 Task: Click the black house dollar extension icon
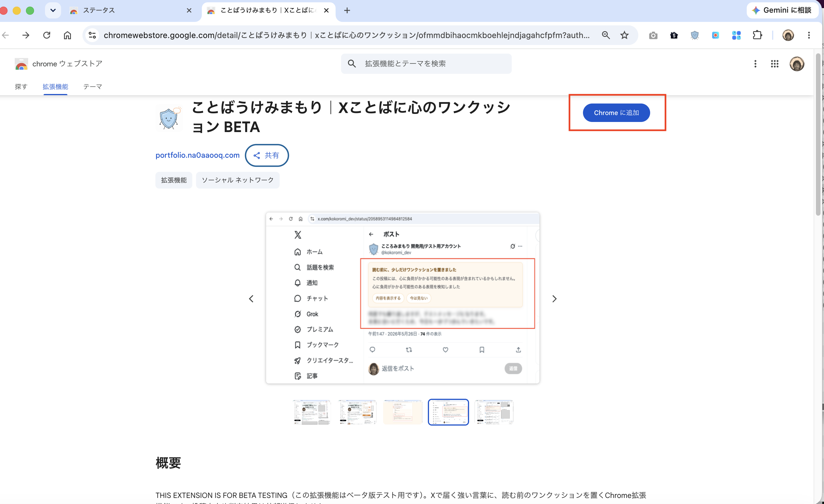tap(674, 35)
